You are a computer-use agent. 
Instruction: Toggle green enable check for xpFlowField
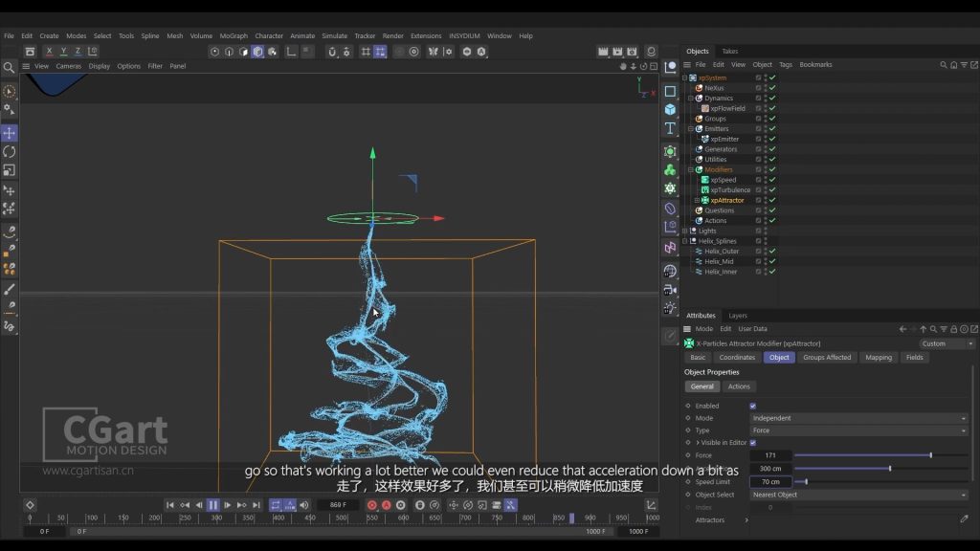[x=772, y=108]
